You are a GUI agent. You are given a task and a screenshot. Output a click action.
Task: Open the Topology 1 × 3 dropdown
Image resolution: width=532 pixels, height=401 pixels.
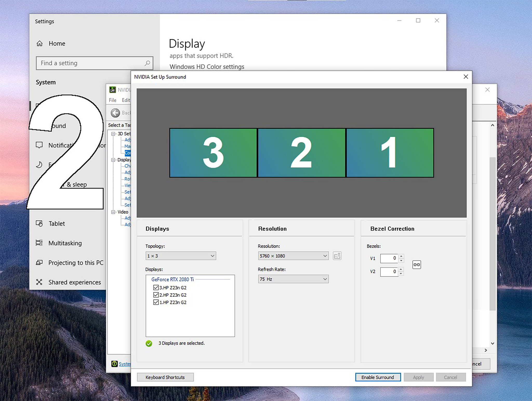click(181, 256)
